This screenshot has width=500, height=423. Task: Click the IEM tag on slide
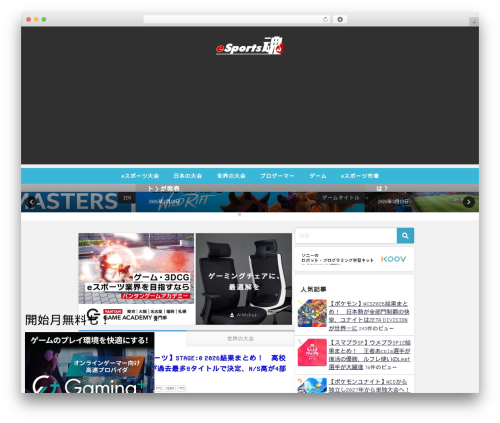[x=127, y=198]
